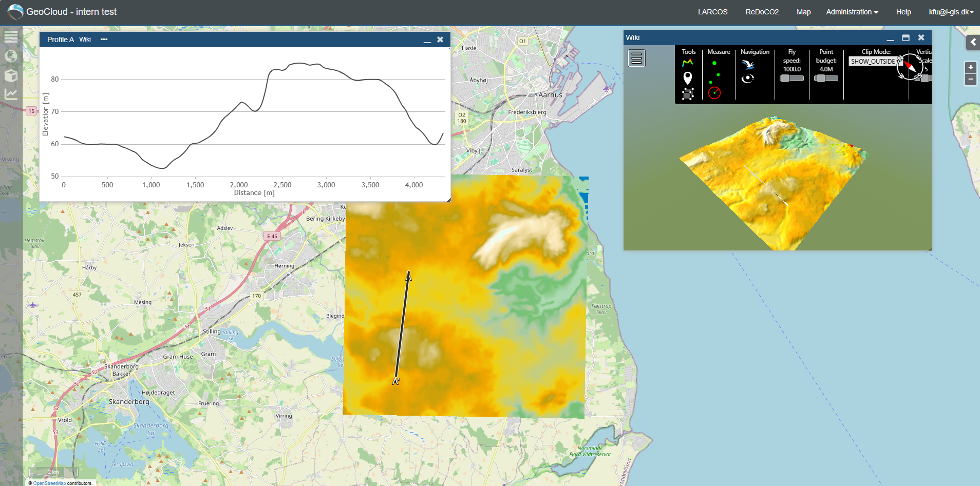The image size is (980, 486).
Task: Open the 3D cube icon in left sidebar
Action: [11, 75]
